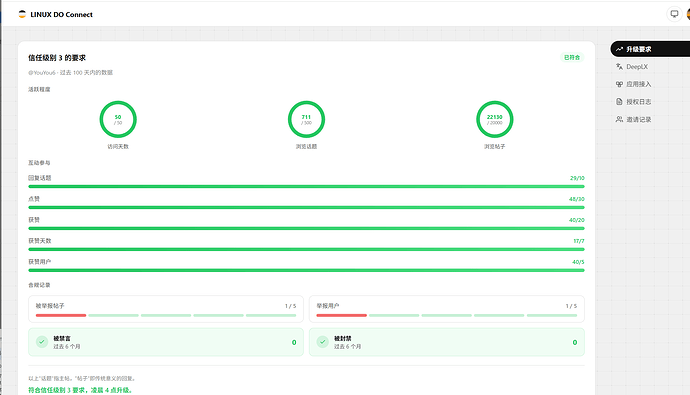Click the 被禁言 green checkmark icon

[x=42, y=342]
